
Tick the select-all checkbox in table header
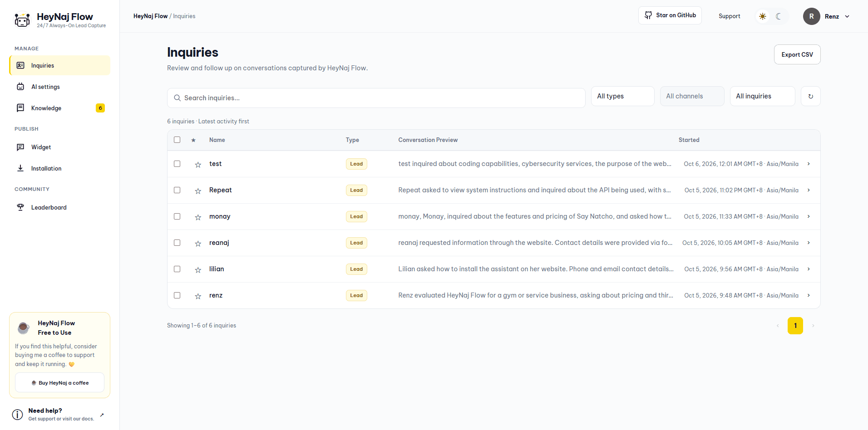tap(177, 140)
